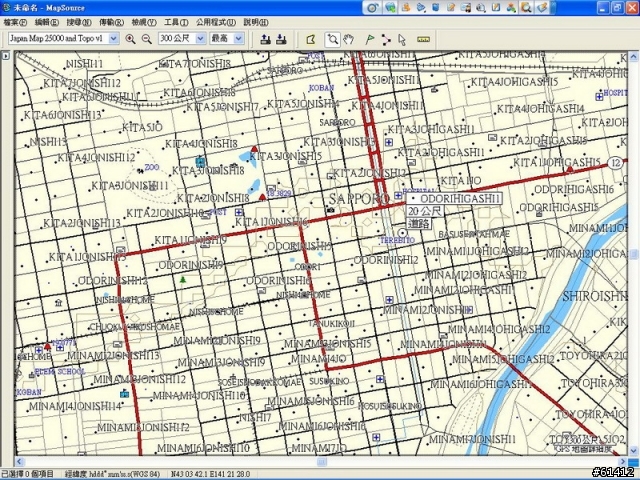Click the large SAPPORO city label
This screenshot has width=640, height=480.
coord(359,199)
